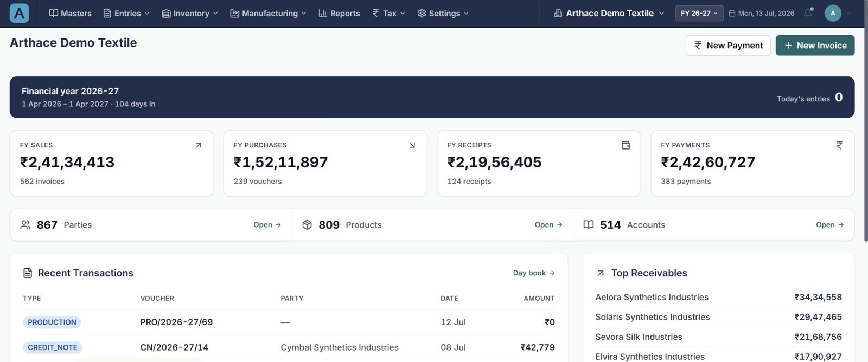Click the FY Purchases arrow icon
868x362 pixels.
pyautogui.click(x=412, y=145)
